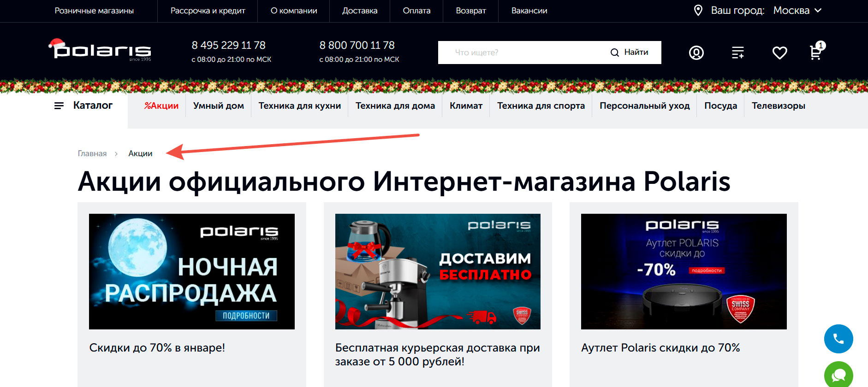Viewport: 868px width, 387px height.
Task: Expand the Москва city dropdown
Action: click(x=797, y=10)
